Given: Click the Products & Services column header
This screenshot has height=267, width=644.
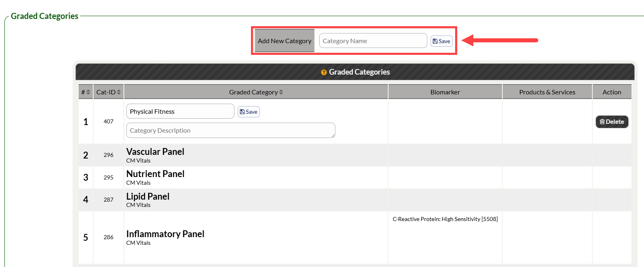Looking at the screenshot, I should click(x=547, y=92).
